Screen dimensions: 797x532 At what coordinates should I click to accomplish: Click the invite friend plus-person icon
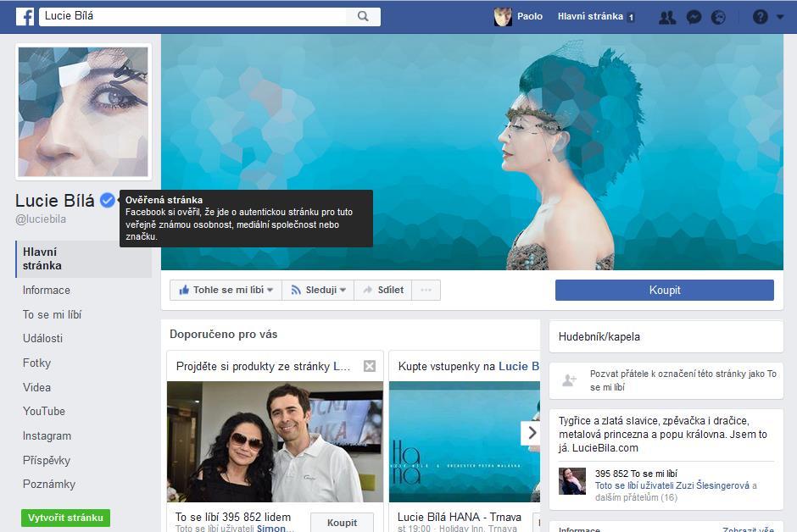[569, 380]
